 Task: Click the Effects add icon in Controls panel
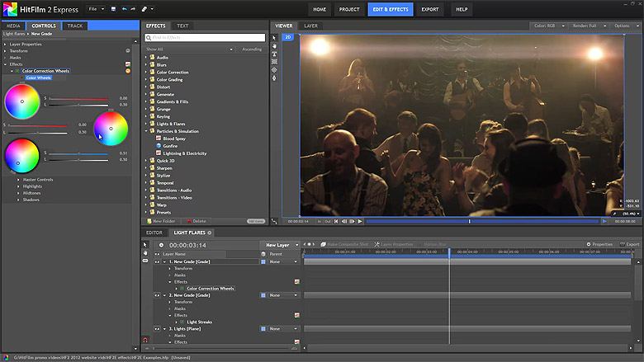128,64
